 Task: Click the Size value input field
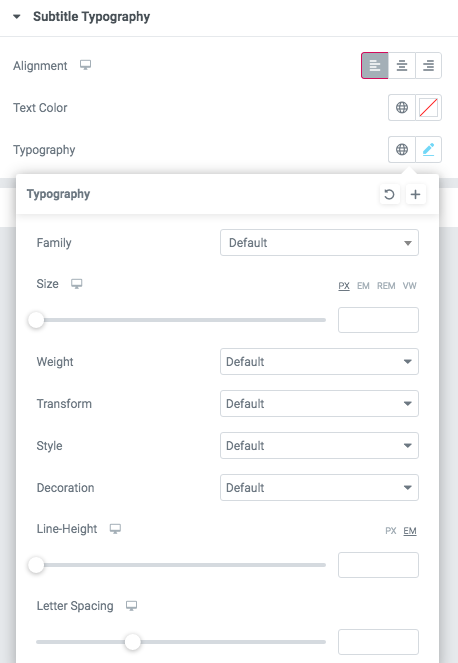click(x=378, y=320)
